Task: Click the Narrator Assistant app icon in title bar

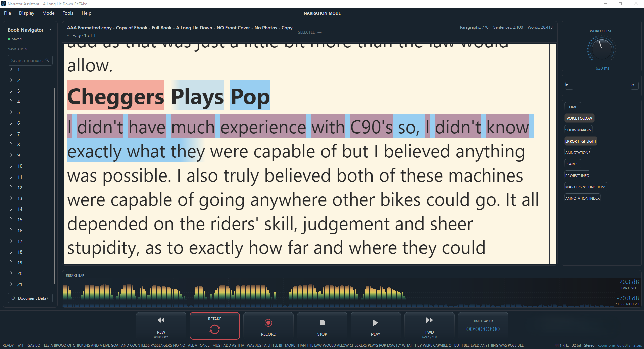Action: 3,4
